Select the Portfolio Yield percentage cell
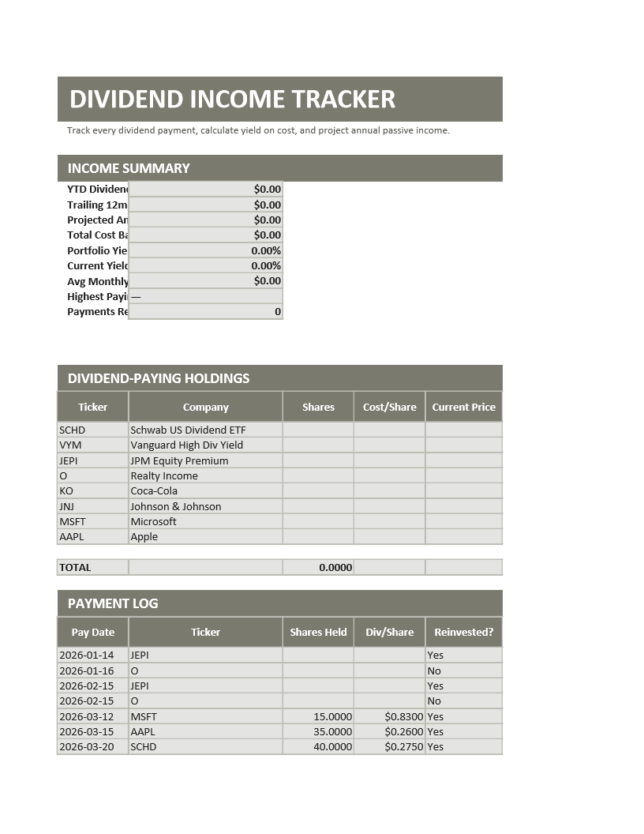644x834 pixels. pos(206,250)
